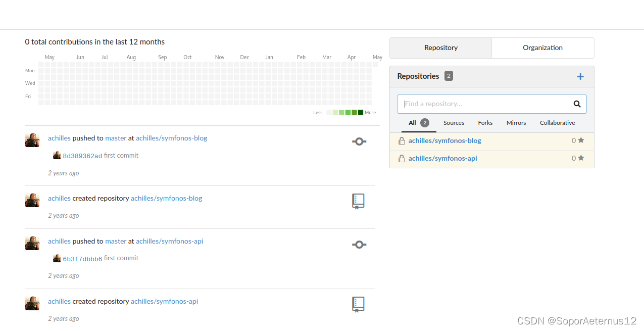Select the Mirrors filter tab
This screenshot has height=331, width=644.
(x=516, y=123)
